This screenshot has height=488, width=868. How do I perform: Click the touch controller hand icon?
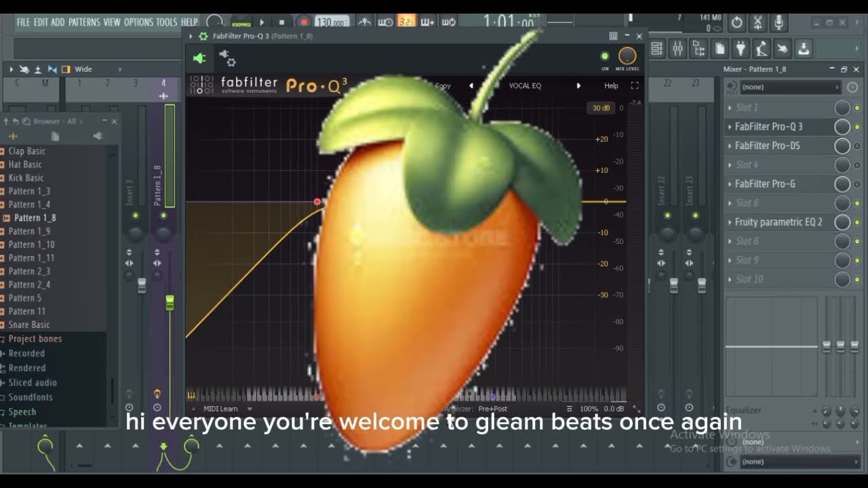(x=783, y=49)
